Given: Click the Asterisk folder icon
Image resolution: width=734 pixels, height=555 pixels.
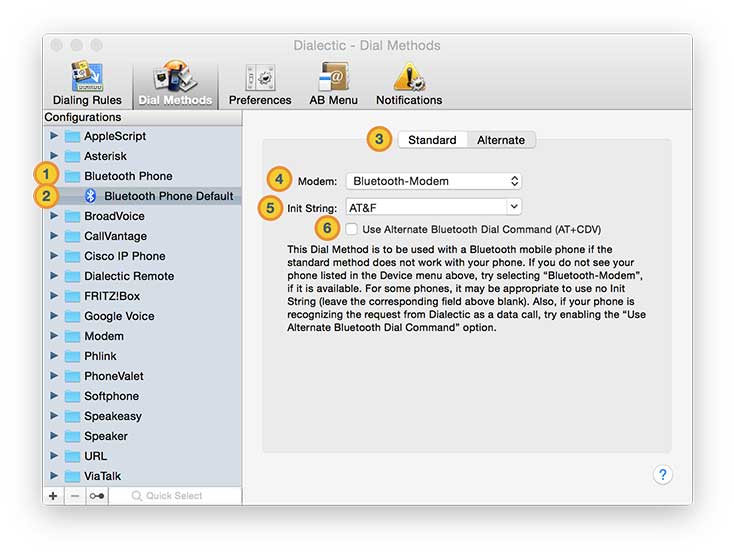Looking at the screenshot, I should click(72, 156).
